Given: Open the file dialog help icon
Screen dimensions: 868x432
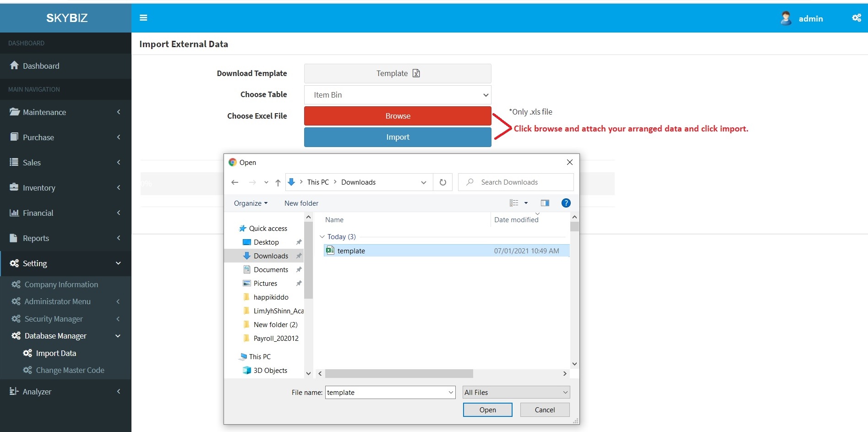Looking at the screenshot, I should coord(566,203).
